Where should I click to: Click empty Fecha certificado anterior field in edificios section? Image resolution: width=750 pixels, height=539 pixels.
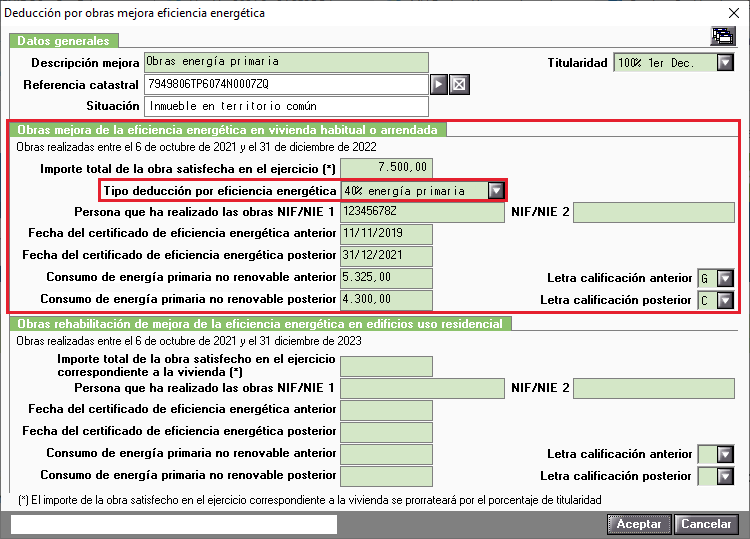click(x=386, y=410)
